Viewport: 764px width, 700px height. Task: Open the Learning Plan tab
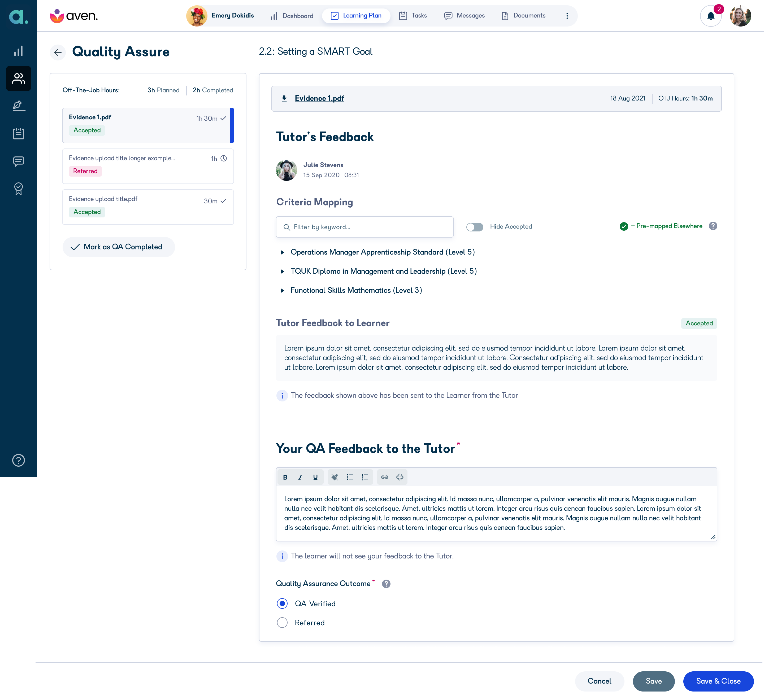[x=356, y=16]
